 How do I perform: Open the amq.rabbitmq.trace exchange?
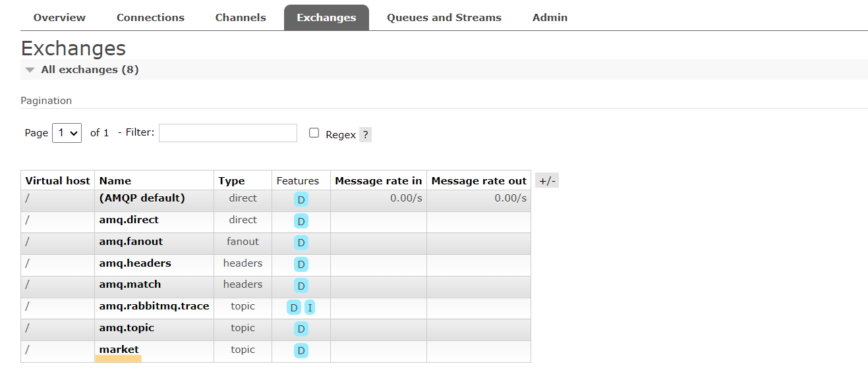(154, 306)
